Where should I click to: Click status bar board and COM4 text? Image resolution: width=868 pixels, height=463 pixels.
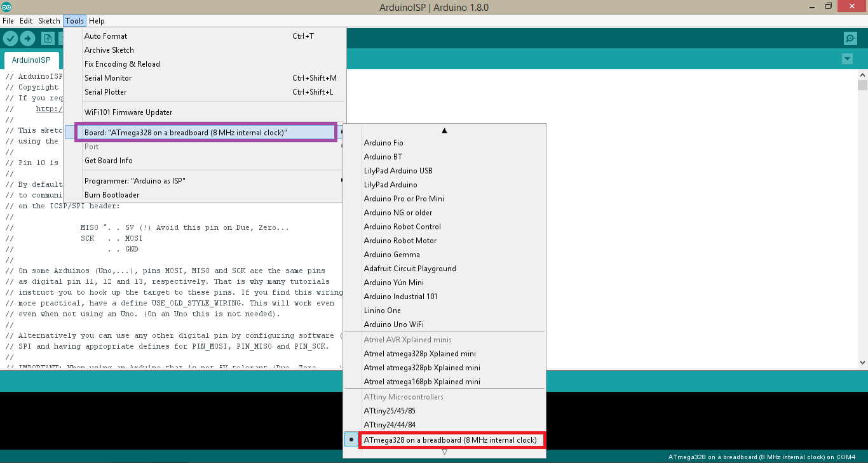click(762, 457)
